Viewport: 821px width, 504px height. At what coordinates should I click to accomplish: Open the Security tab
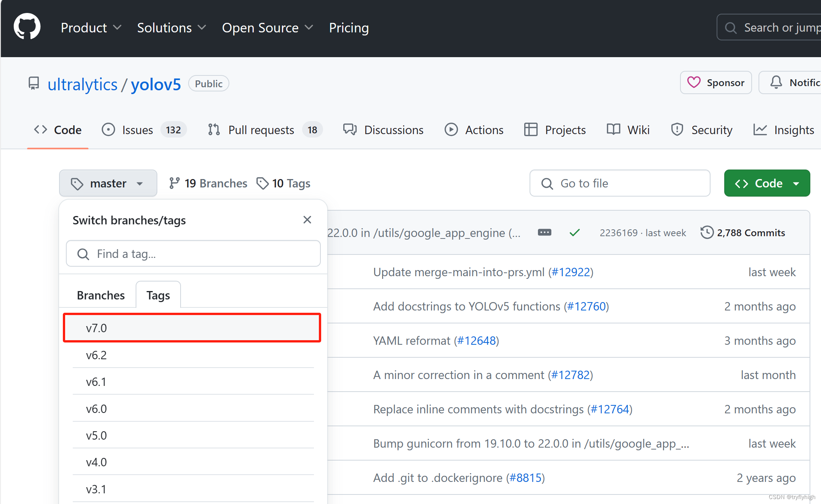pyautogui.click(x=701, y=130)
